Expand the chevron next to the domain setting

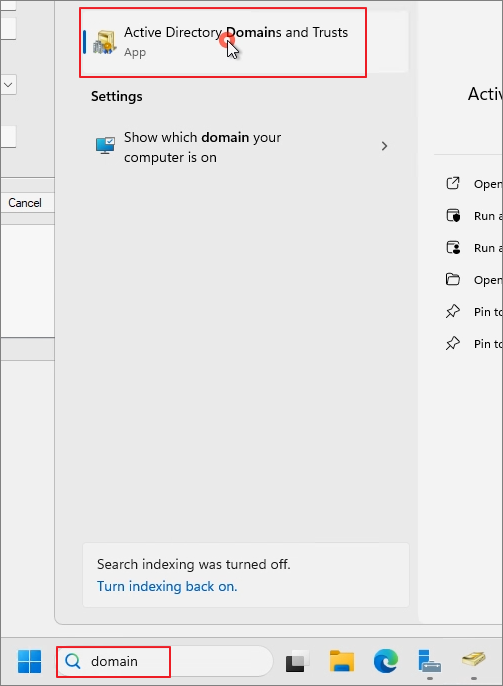[384, 146]
